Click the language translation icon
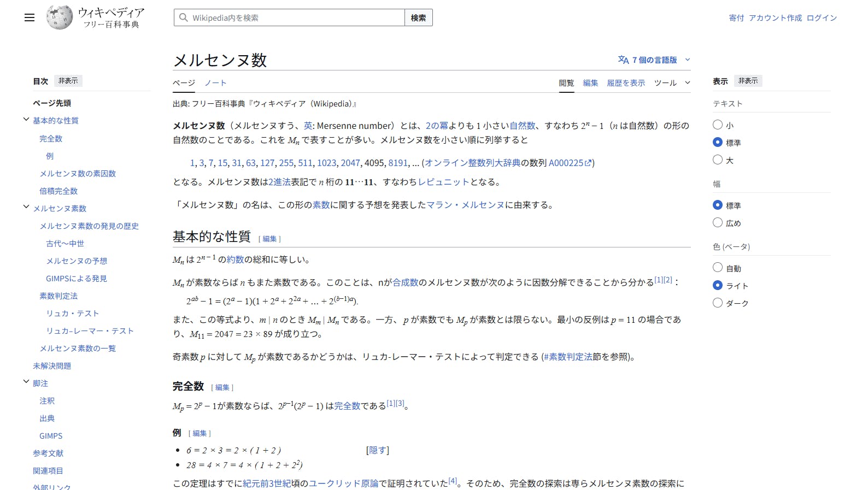The image size is (868, 490). [x=623, y=60]
